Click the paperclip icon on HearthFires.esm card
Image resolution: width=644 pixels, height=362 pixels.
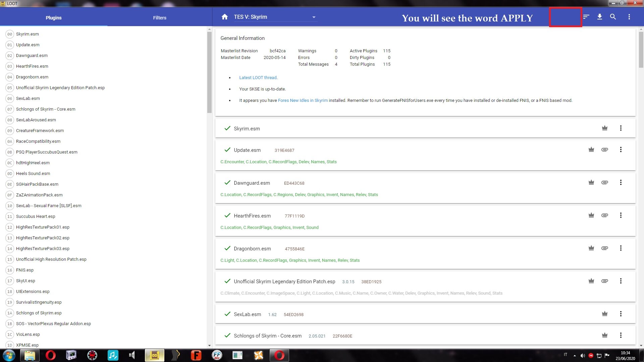point(605,215)
